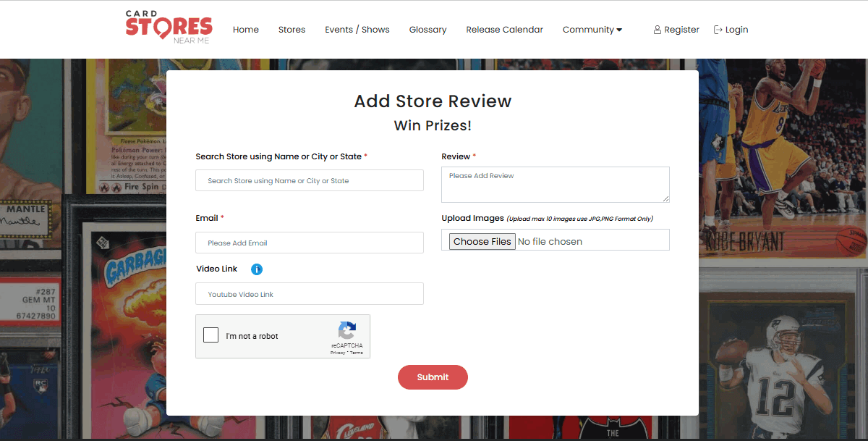Image resolution: width=868 pixels, height=441 pixels.
Task: Expand the Community dropdown menu
Action: pyautogui.click(x=587, y=30)
